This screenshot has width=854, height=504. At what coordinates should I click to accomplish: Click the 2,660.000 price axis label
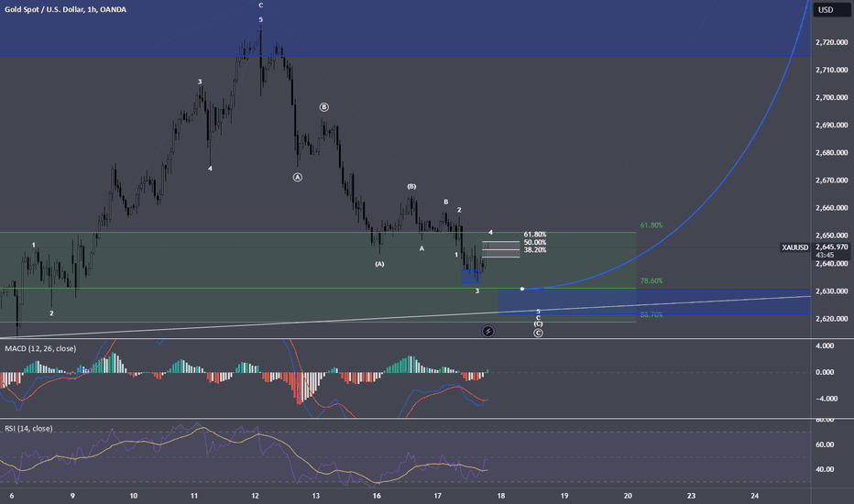(832, 208)
